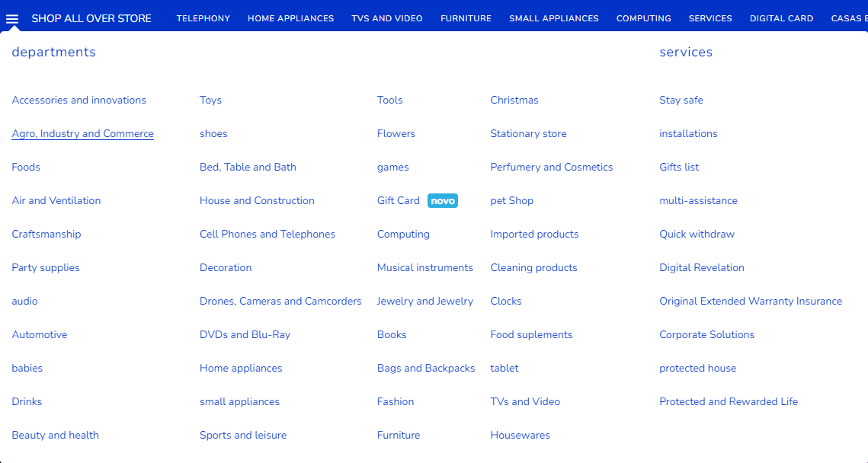Open the tablet department
This screenshot has height=463, width=868.
pyautogui.click(x=504, y=369)
